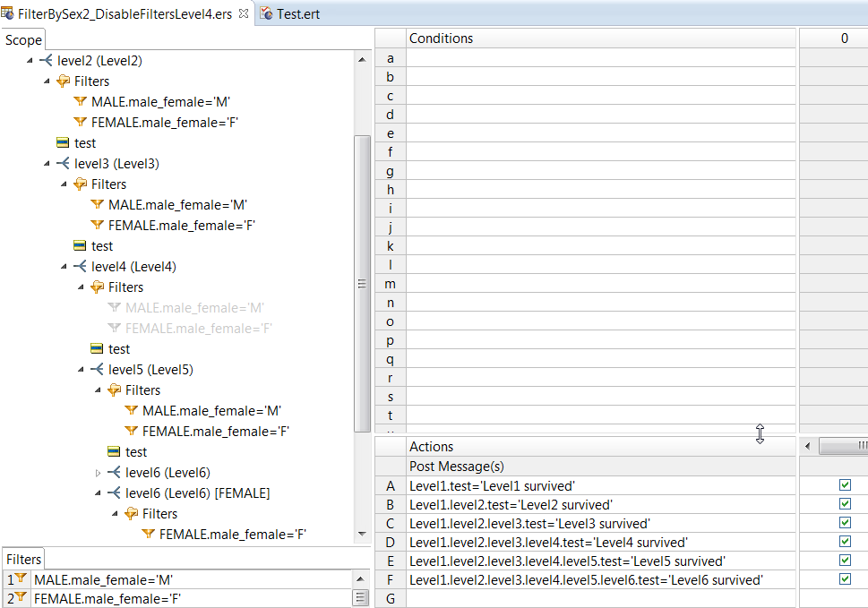Uncheck the checkbox for Level5 survived action
868x608 pixels.
pyautogui.click(x=845, y=561)
